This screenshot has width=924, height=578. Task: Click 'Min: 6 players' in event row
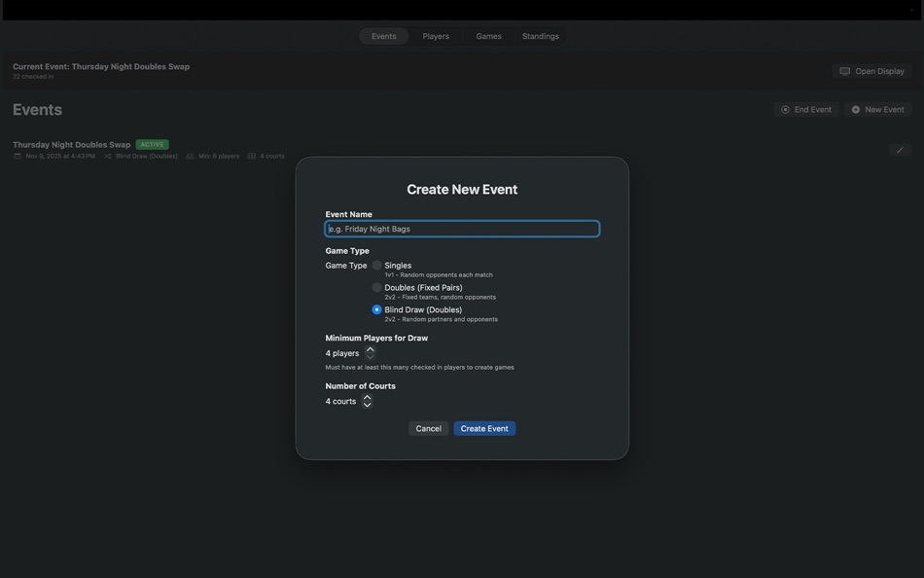click(219, 157)
